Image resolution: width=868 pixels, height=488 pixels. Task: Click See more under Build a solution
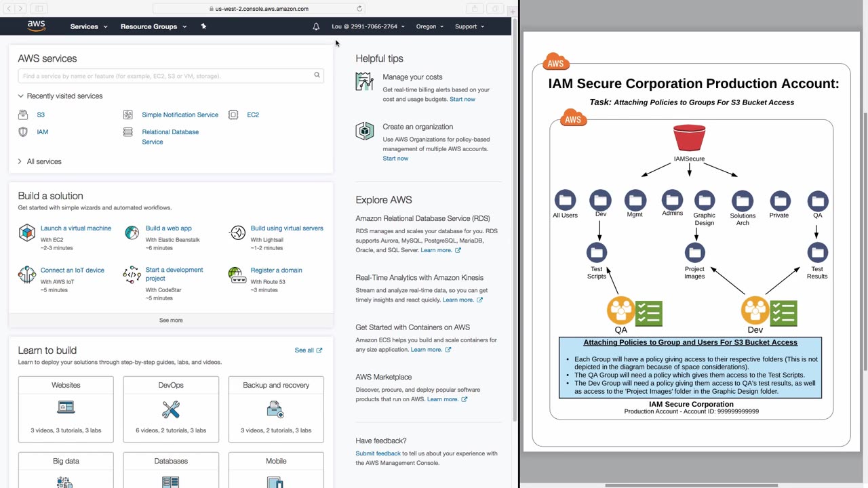171,320
